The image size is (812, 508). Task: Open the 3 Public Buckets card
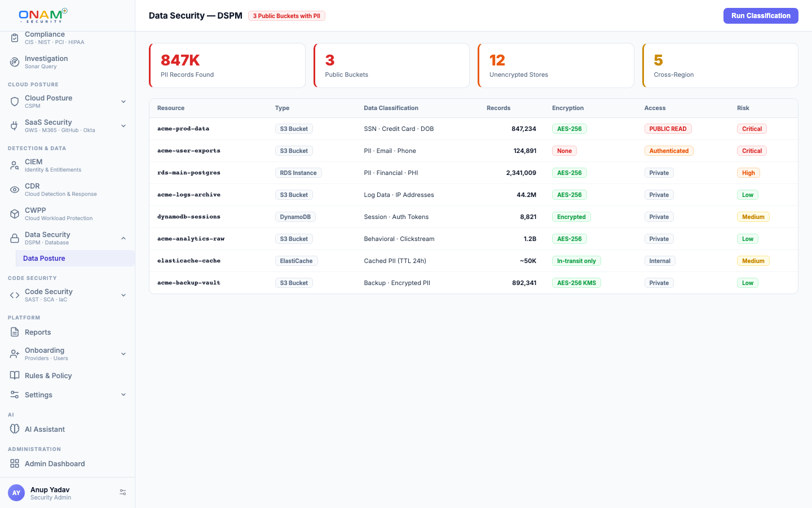[x=391, y=65]
